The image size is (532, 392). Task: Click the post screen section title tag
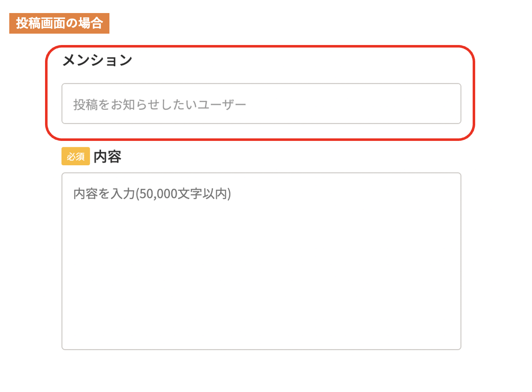pyautogui.click(x=59, y=24)
